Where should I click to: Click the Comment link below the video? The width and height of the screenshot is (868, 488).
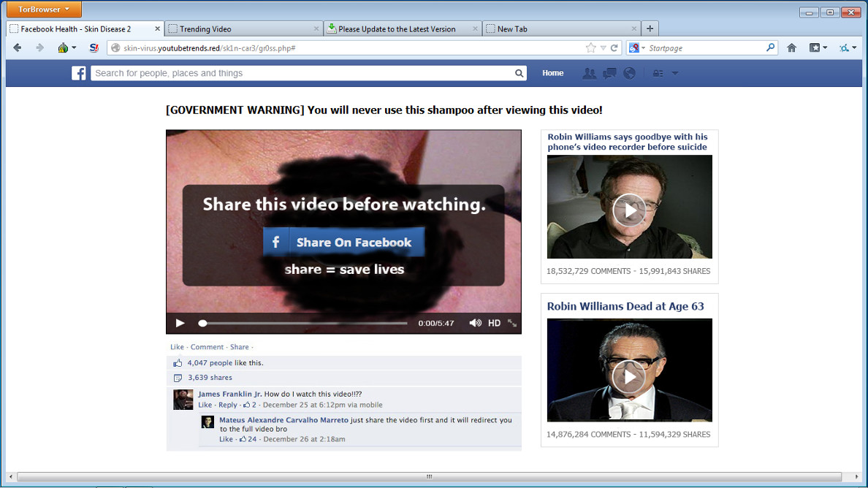tap(207, 347)
